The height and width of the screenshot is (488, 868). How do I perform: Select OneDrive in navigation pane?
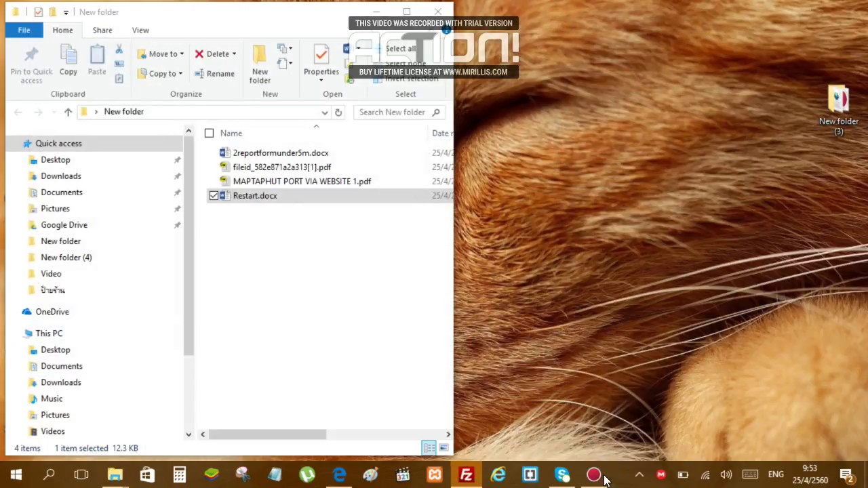(52, 312)
